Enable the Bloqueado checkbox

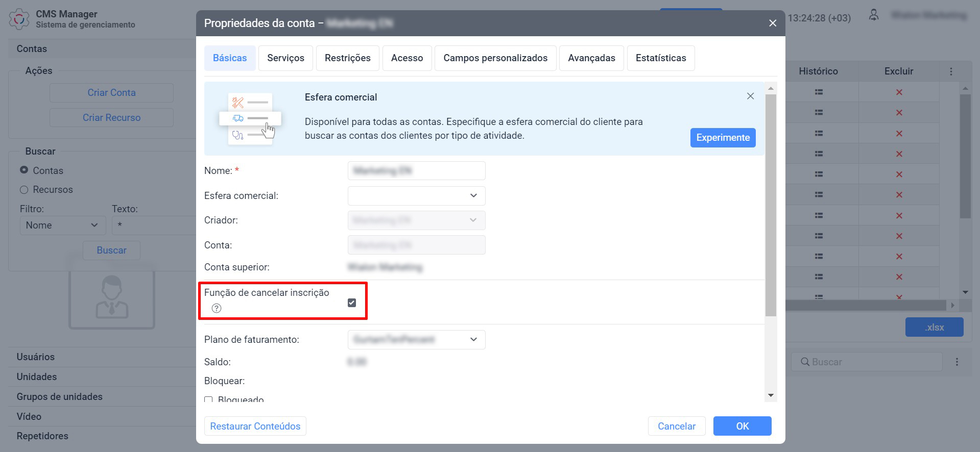click(x=208, y=399)
